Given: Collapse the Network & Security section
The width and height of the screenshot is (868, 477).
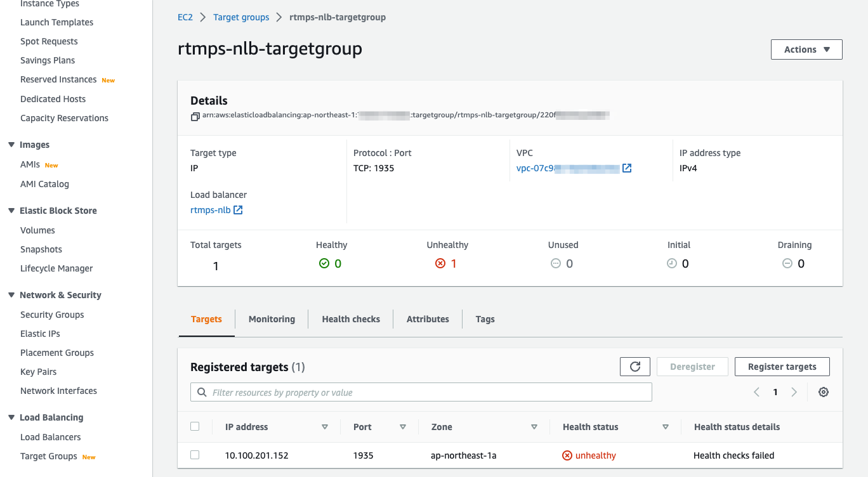Looking at the screenshot, I should [11, 295].
